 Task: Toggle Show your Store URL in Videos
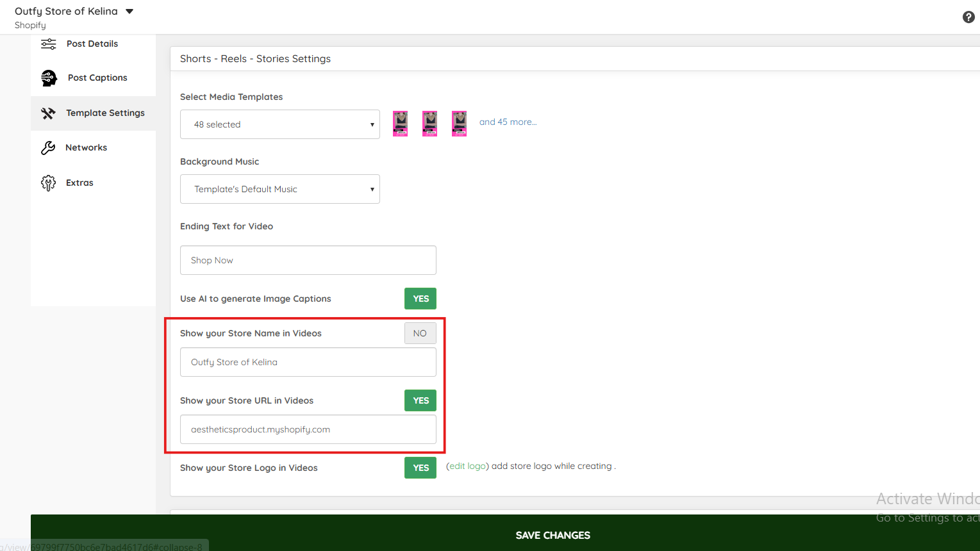coord(420,400)
